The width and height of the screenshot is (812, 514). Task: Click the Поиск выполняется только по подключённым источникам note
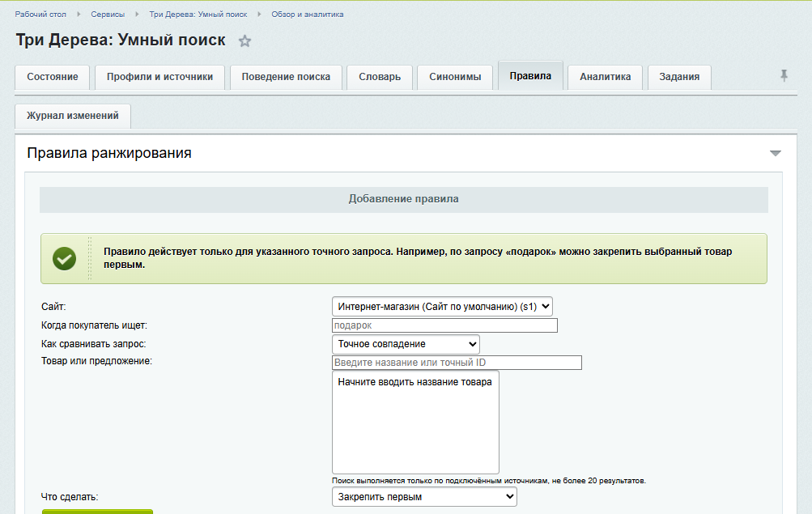(x=489, y=481)
